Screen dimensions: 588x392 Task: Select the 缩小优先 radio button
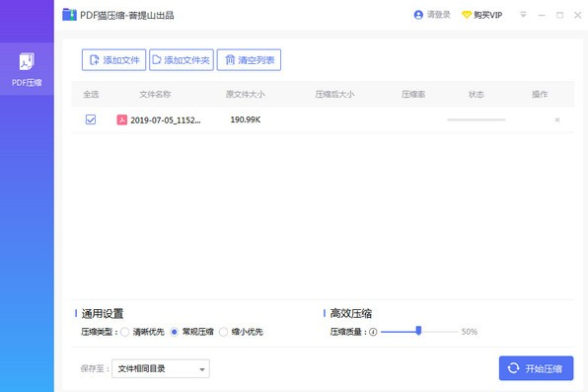(224, 332)
